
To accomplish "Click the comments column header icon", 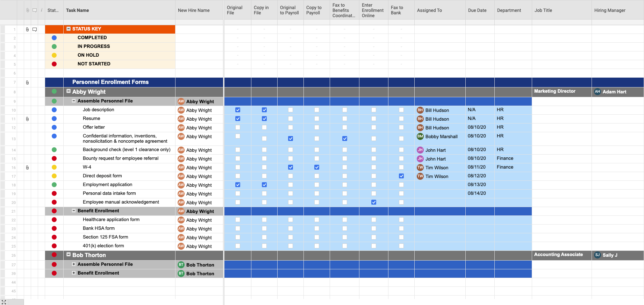I will 35,10.
